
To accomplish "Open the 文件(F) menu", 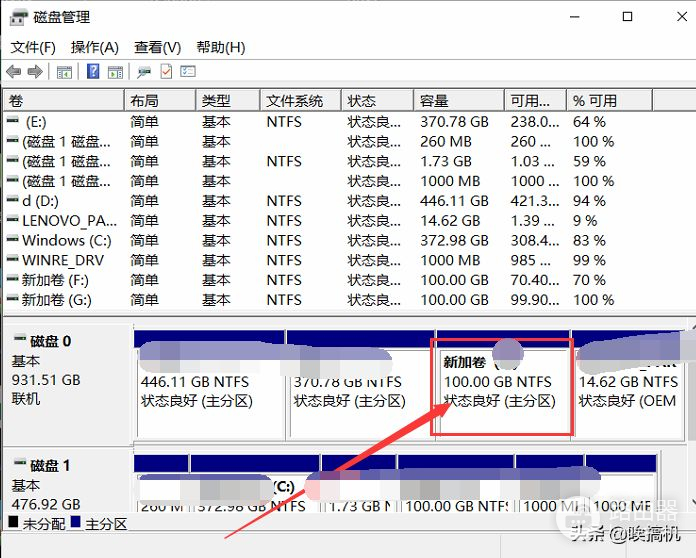I will coord(33,47).
